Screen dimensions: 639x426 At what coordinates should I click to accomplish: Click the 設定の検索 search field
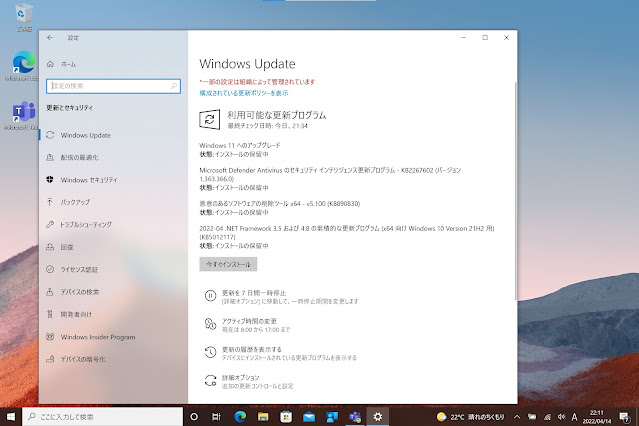pyautogui.click(x=113, y=86)
